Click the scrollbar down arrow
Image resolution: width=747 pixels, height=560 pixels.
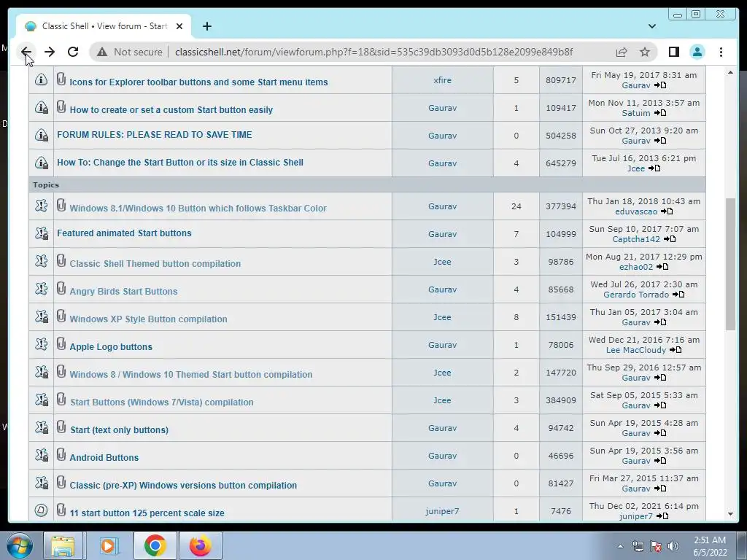[730, 514]
